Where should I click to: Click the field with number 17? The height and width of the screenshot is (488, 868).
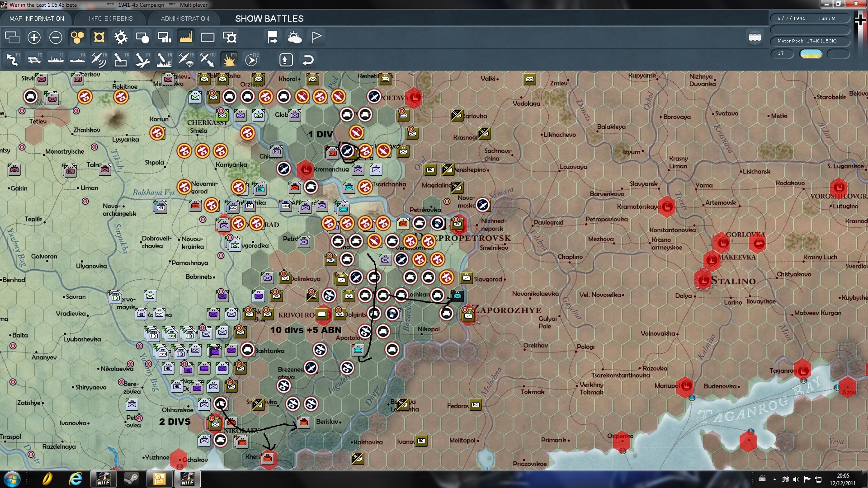pos(782,53)
